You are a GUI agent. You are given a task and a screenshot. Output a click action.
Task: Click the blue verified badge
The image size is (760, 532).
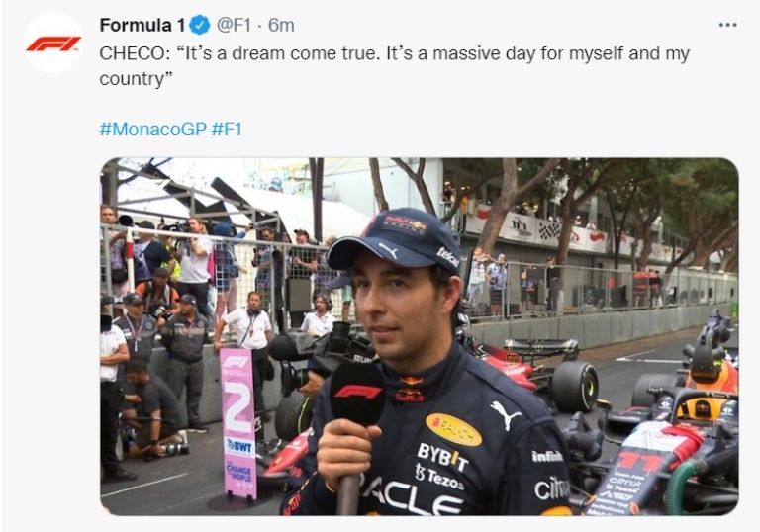tap(199, 25)
